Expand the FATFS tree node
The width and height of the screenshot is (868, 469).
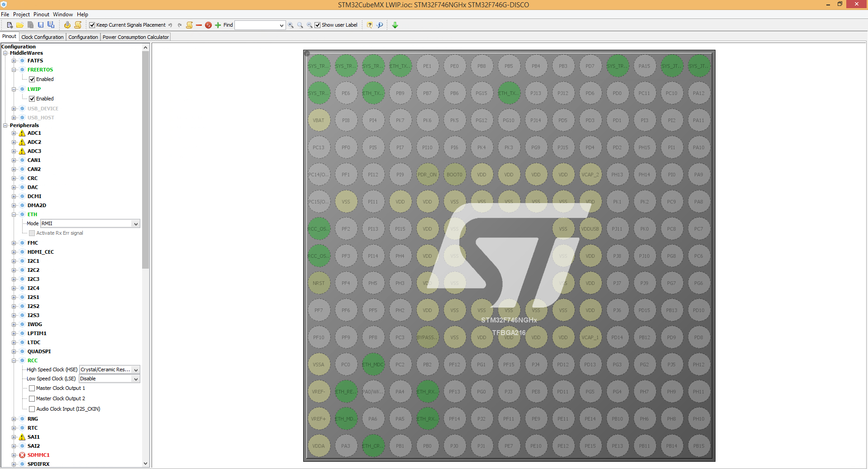(x=14, y=61)
